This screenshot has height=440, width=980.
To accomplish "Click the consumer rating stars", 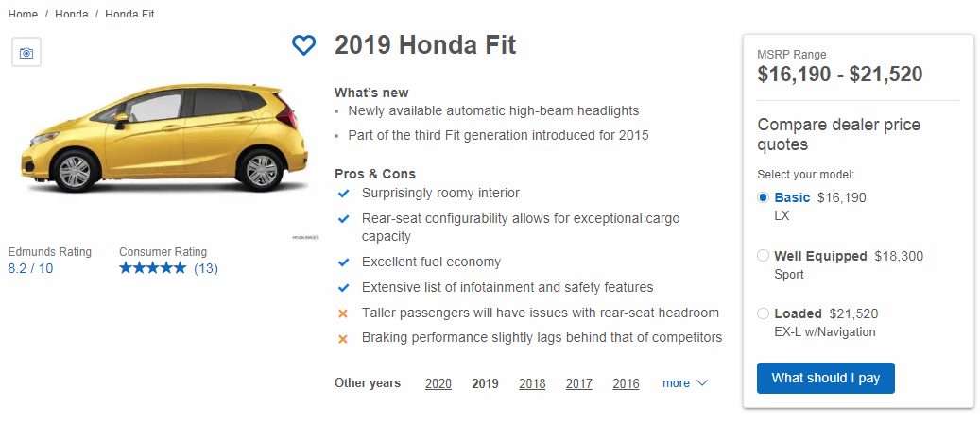I will (152, 268).
